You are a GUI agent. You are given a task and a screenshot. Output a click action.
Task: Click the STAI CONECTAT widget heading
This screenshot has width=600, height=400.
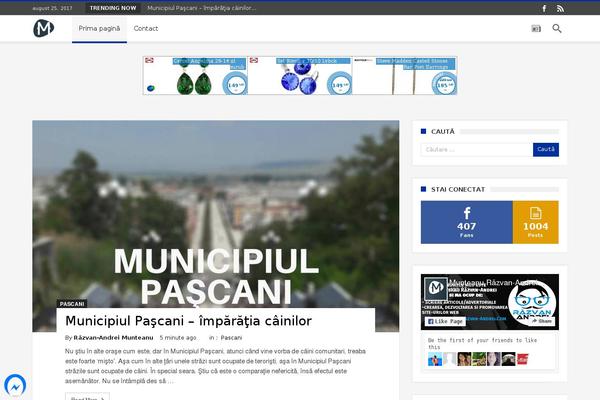(x=458, y=189)
